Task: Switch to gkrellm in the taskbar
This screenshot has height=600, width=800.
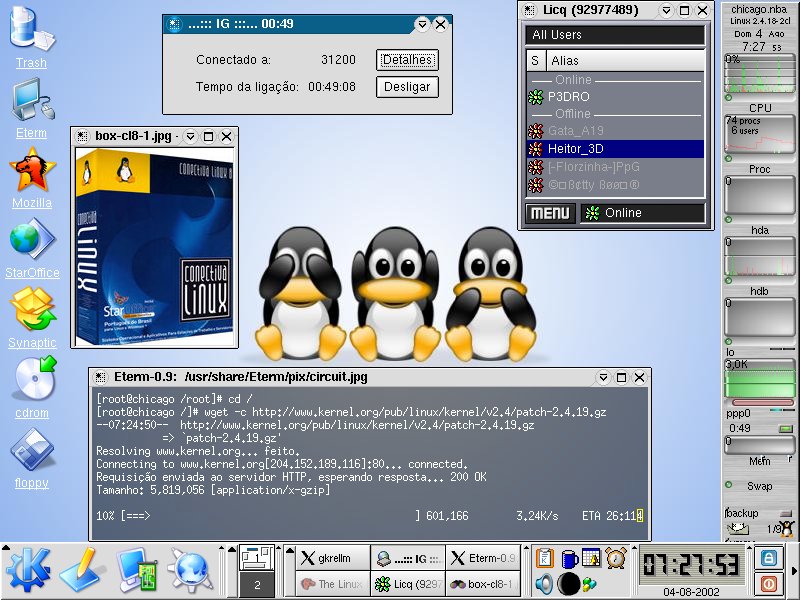Action: [x=333, y=558]
